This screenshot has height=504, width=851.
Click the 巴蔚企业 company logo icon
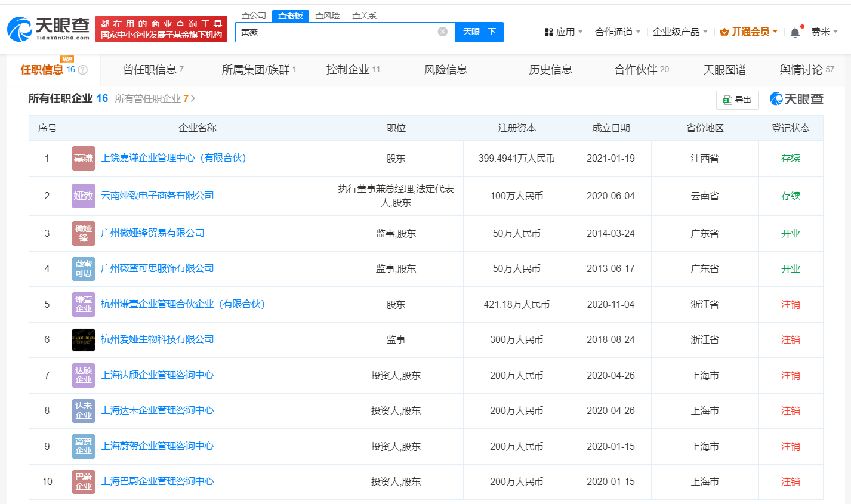(84, 481)
